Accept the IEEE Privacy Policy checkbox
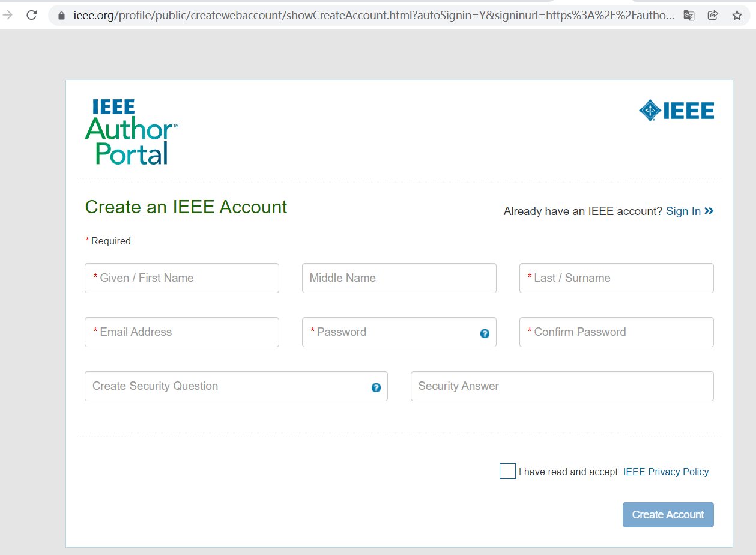The image size is (756, 555). tap(507, 471)
